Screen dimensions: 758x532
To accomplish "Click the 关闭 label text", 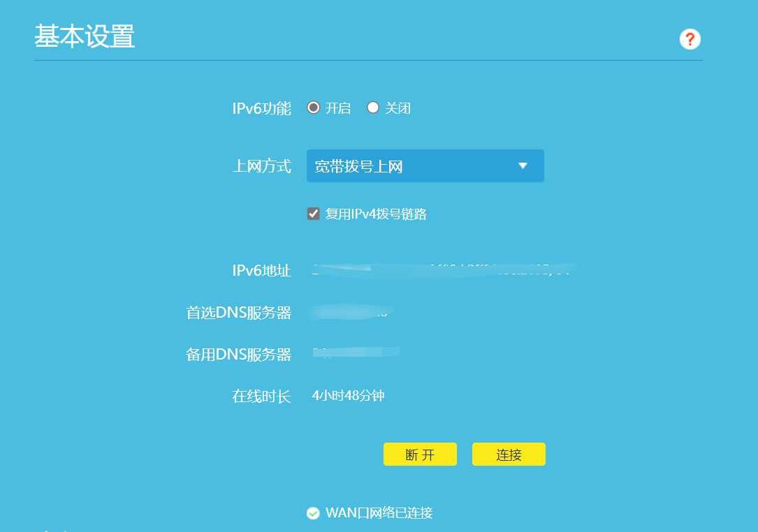I will point(398,108).
